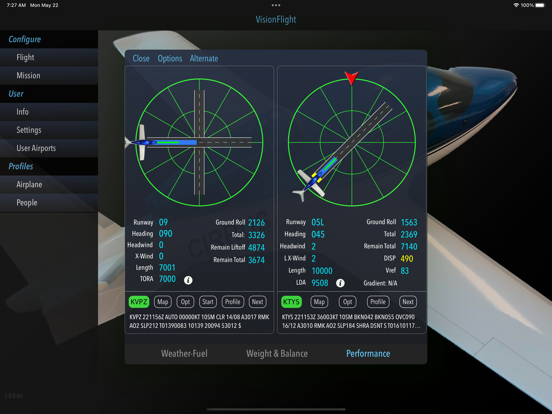Tap the KVPZ METAR text

click(x=199, y=321)
